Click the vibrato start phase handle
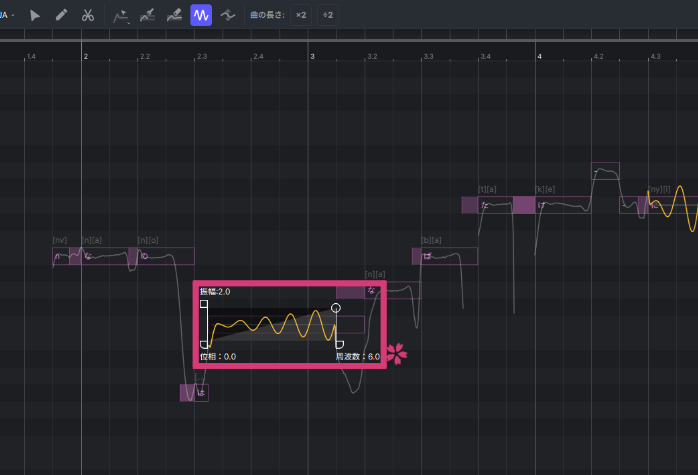The image size is (698, 475). pos(205,344)
